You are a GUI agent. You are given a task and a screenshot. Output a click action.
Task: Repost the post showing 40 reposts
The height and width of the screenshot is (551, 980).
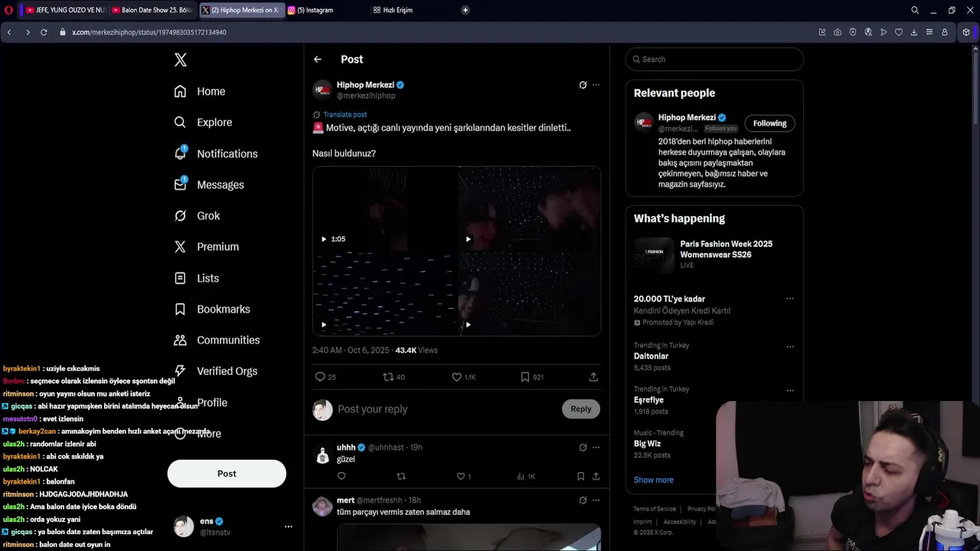394,377
